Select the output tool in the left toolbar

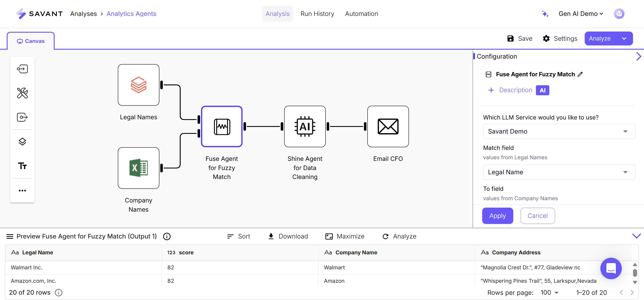(22, 117)
